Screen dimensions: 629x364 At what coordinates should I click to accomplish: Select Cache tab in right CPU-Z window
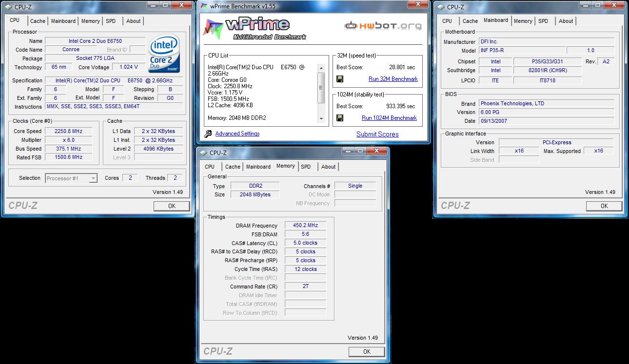click(x=470, y=21)
